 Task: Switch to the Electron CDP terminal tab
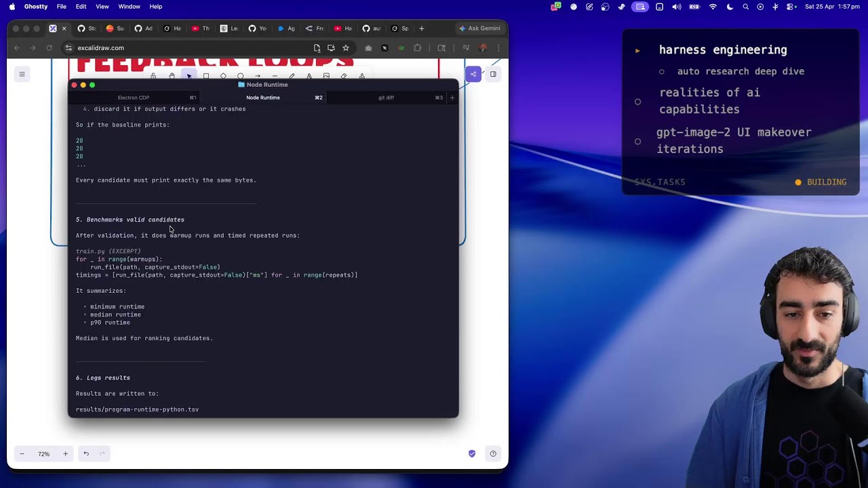(x=134, y=98)
